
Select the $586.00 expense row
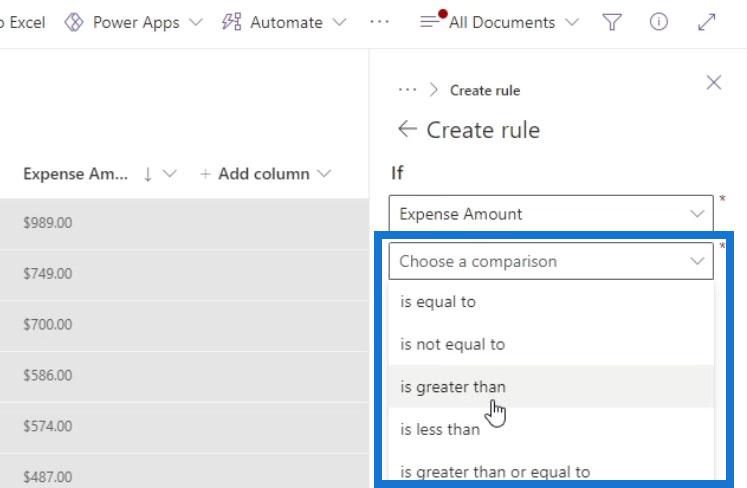pos(184,375)
